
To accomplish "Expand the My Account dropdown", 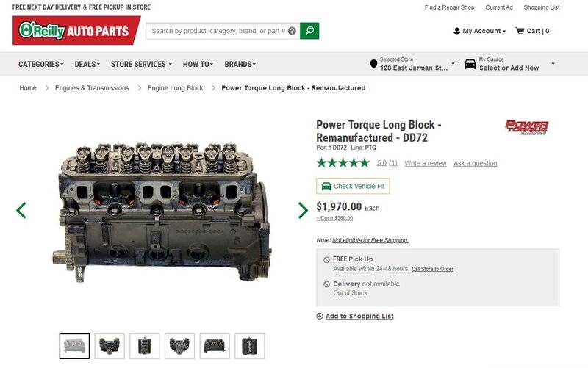I will pyautogui.click(x=480, y=31).
